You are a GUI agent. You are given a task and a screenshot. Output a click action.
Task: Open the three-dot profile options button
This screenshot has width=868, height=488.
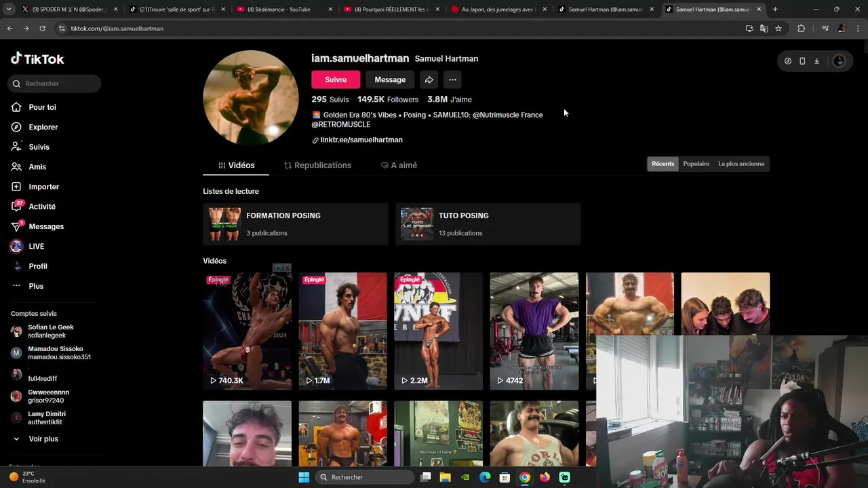tap(452, 80)
